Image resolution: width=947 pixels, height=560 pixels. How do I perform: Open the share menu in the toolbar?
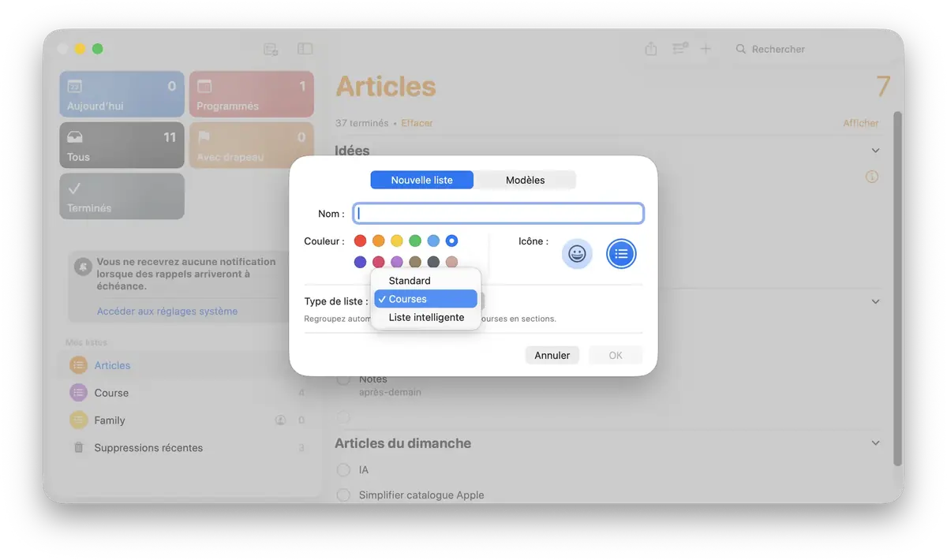(650, 49)
